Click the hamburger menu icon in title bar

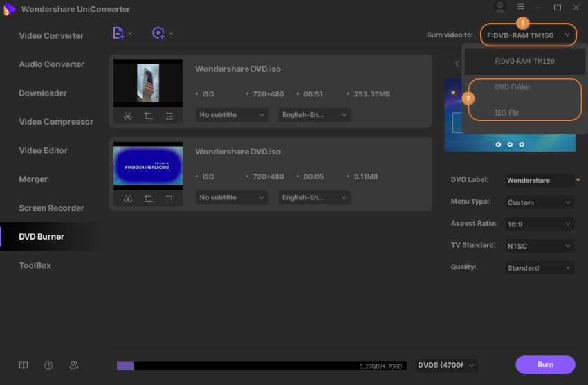(521, 8)
